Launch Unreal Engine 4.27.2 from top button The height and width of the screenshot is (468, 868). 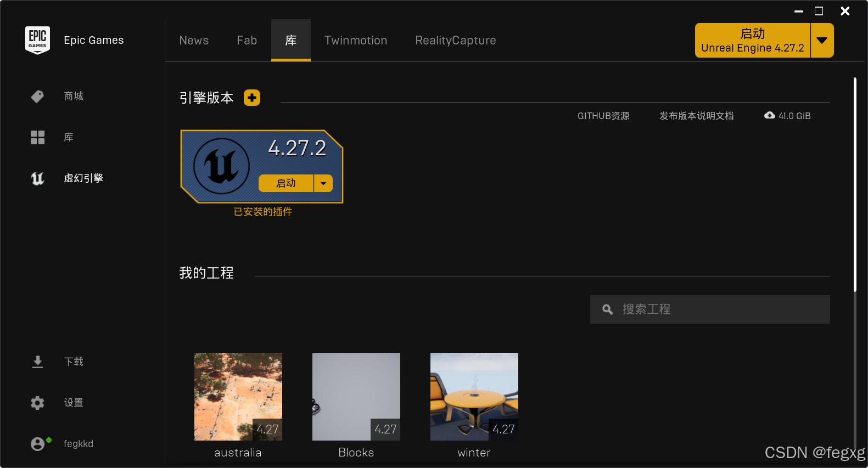click(x=753, y=41)
